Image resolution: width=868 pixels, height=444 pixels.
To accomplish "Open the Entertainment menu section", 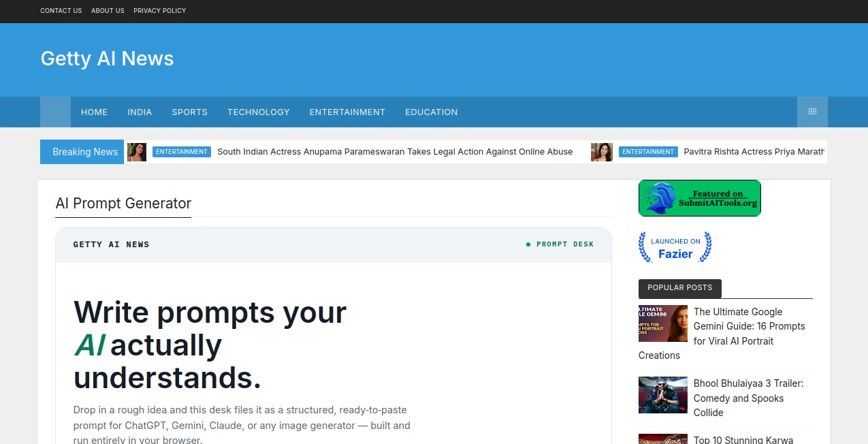I will coord(347,112).
